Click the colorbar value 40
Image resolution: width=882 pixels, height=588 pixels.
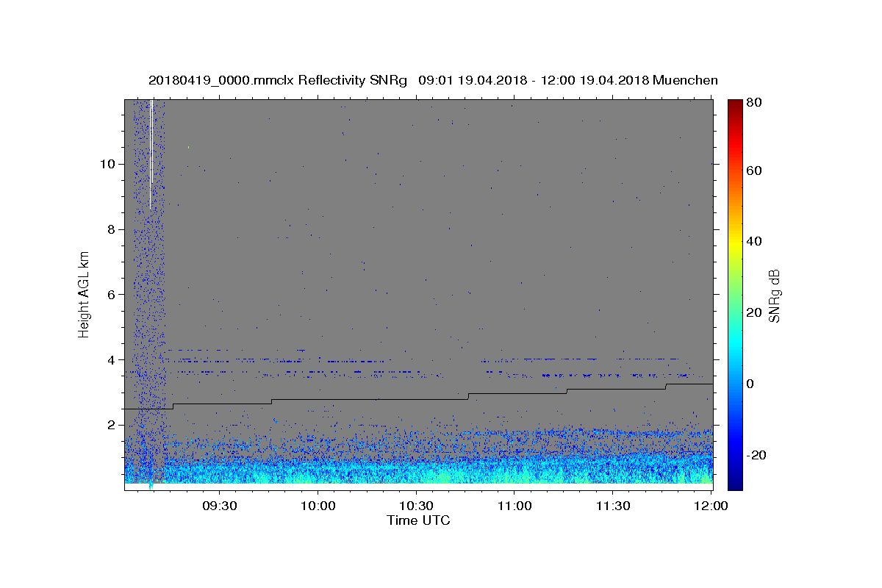(753, 241)
